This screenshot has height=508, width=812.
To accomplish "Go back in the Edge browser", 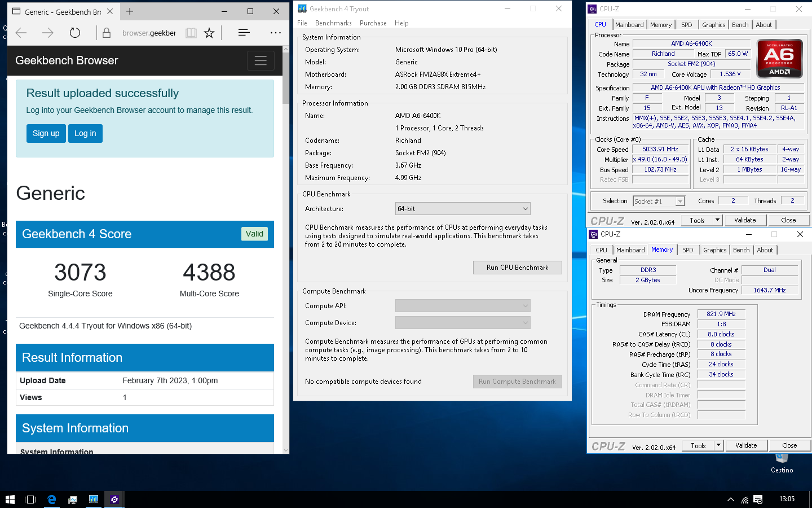I will [x=21, y=33].
